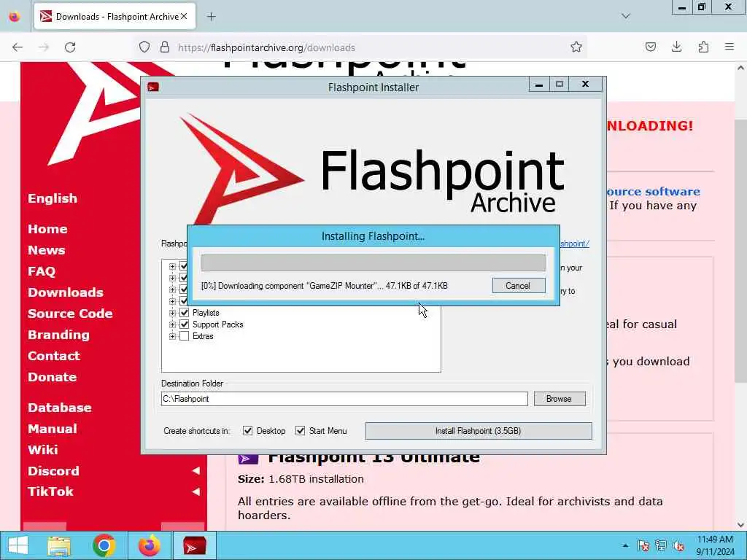Toggle the Start Menu shortcut checkbox

pos(300,430)
